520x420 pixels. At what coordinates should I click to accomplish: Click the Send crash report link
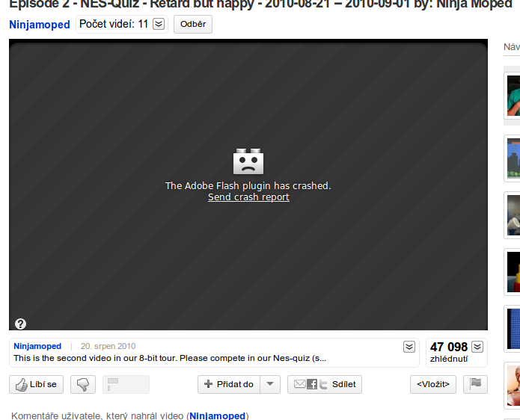click(248, 197)
